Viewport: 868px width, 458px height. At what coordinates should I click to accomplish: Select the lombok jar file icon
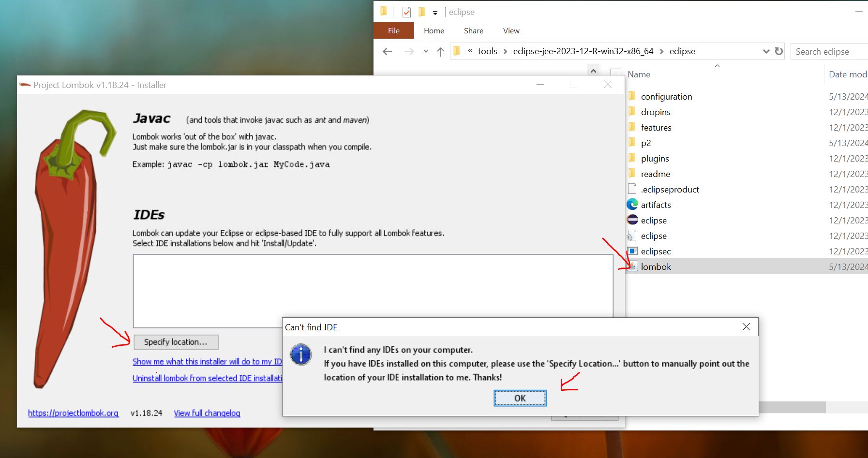pos(632,266)
